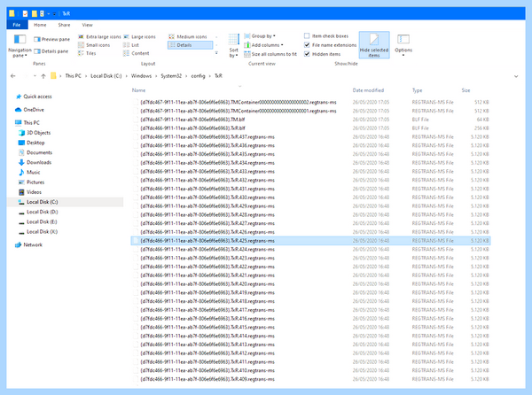
Task: Open Quick access in the sidebar
Action: 34,97
